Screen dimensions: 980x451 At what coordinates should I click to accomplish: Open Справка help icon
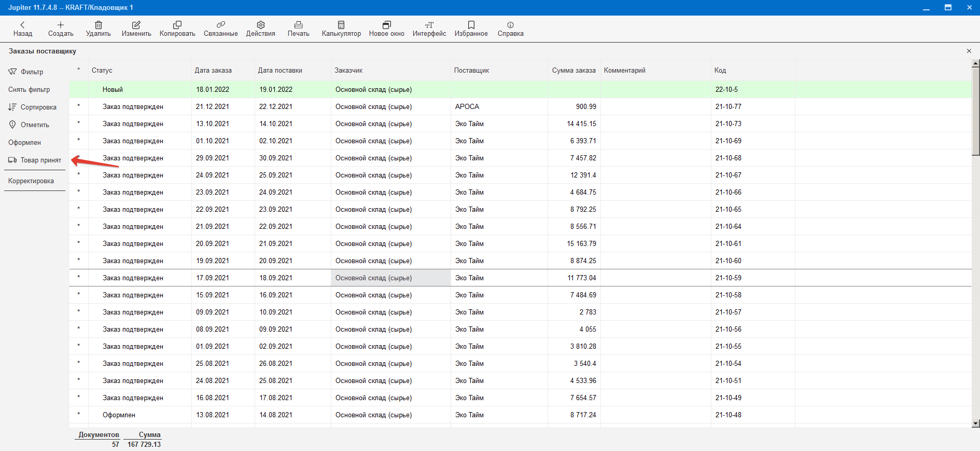click(511, 25)
